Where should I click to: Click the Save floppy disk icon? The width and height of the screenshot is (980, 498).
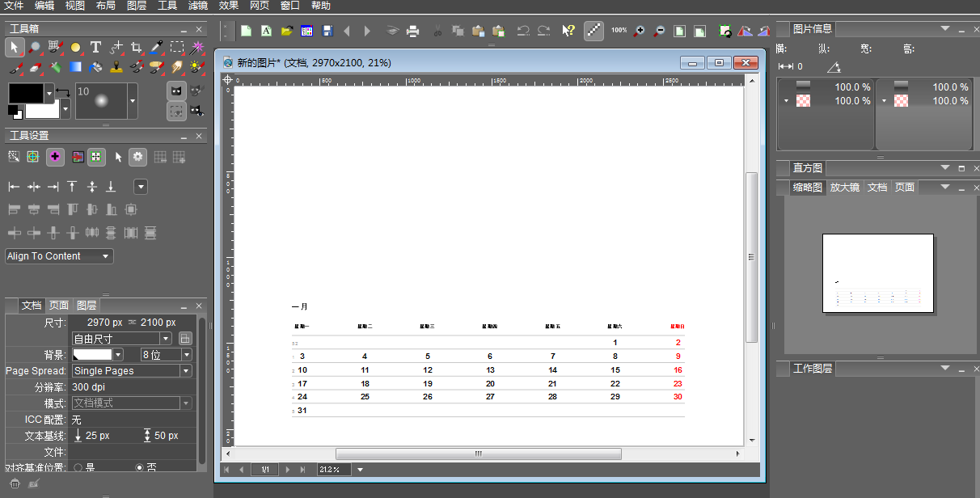point(327,31)
